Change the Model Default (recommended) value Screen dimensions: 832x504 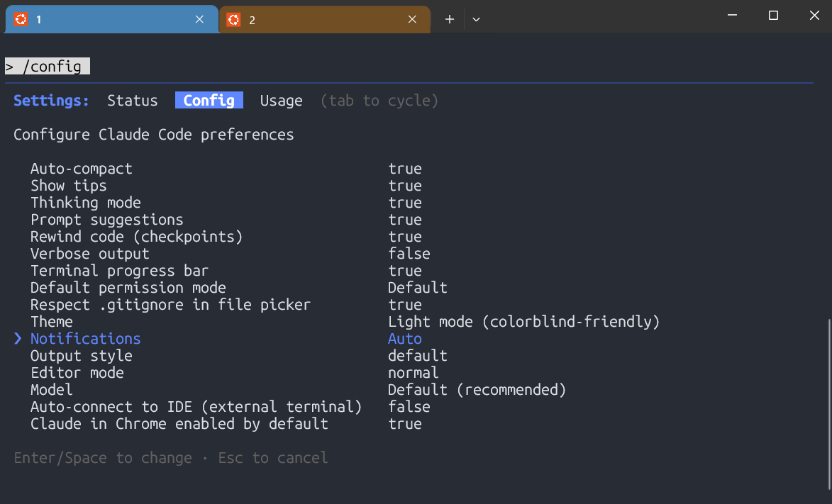point(477,390)
